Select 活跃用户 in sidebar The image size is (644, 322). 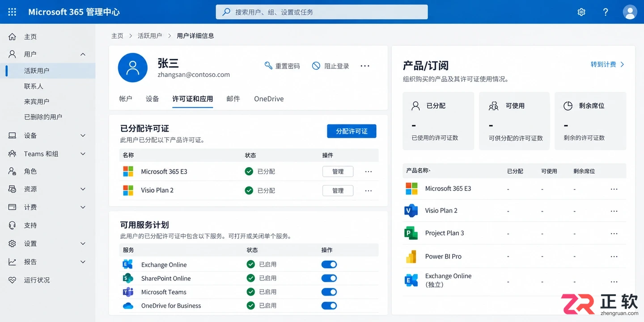(x=47, y=71)
